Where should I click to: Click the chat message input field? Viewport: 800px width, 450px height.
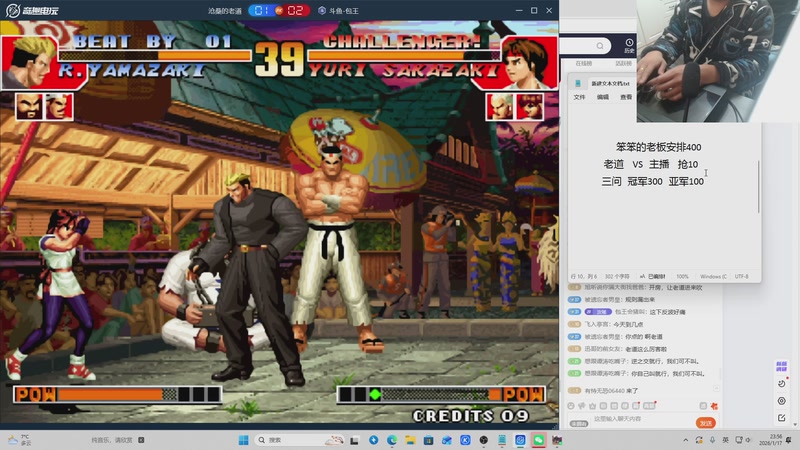643,419
